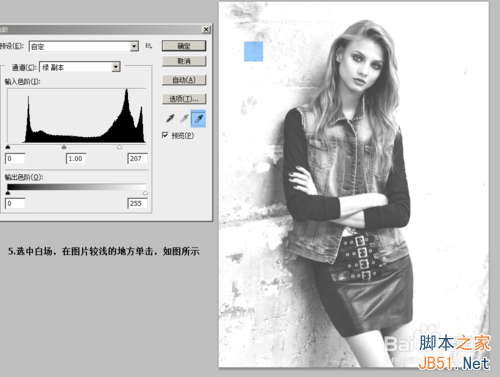Viewport: 500px width, 377px height.
Task: Click the 确定 button
Action: (184, 46)
